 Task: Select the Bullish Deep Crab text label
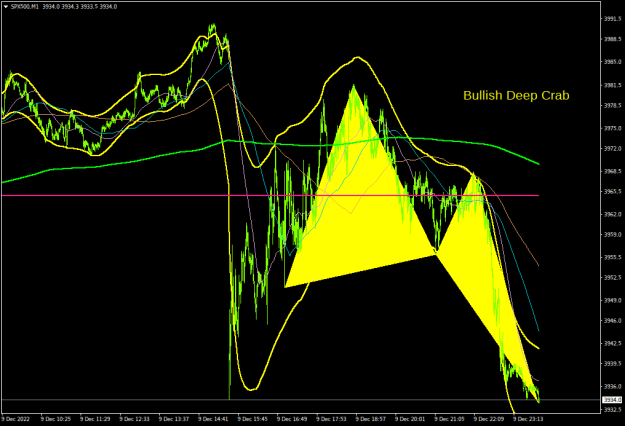coord(516,96)
